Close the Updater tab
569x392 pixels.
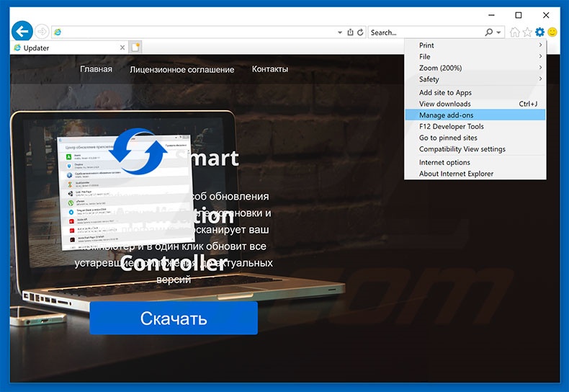tap(122, 48)
